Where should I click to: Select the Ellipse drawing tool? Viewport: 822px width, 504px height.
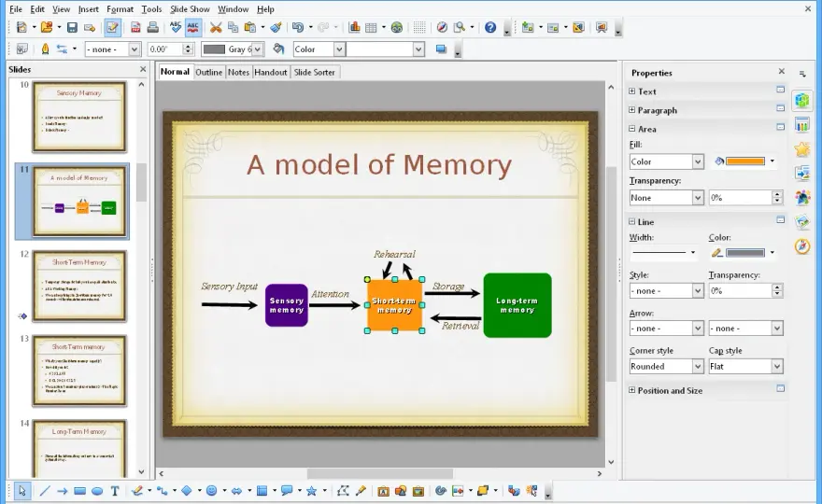coord(97,491)
